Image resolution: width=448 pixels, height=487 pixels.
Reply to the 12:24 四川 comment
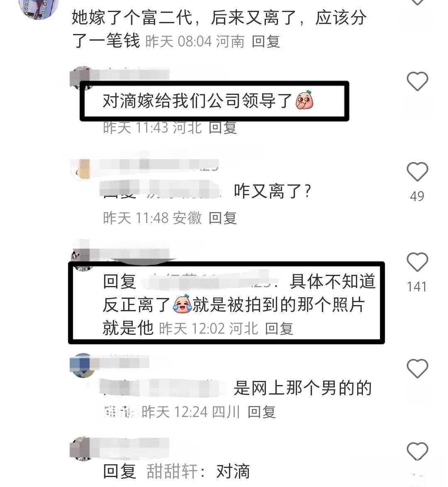pos(261,412)
